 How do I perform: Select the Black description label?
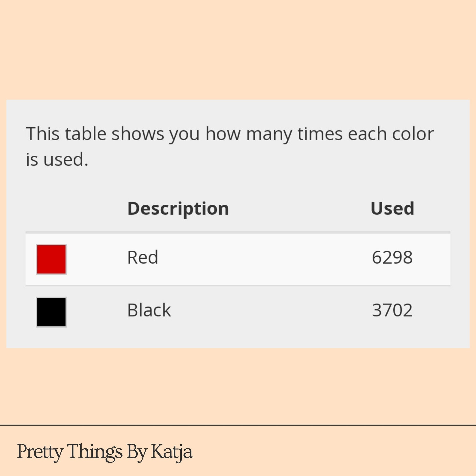coord(149,310)
